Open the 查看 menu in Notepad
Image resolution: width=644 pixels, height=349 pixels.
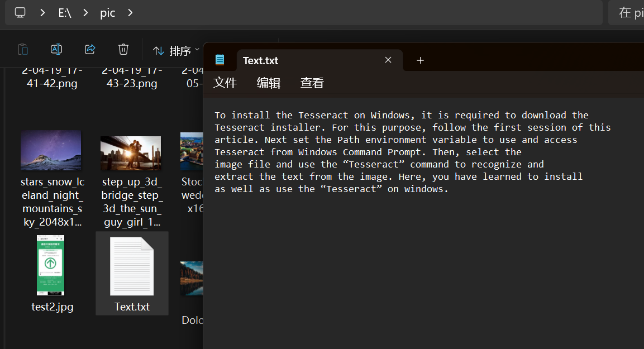(x=312, y=83)
